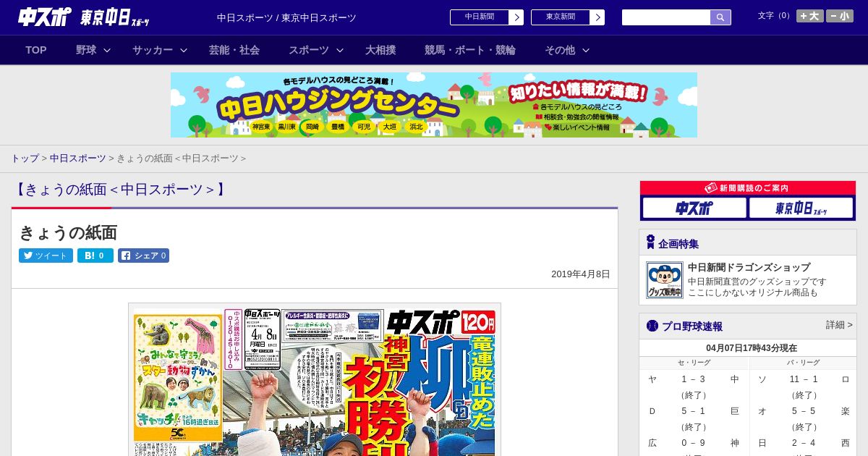Decrease text size with −小 button
Image resolution: width=868 pixels, height=456 pixels.
click(840, 16)
